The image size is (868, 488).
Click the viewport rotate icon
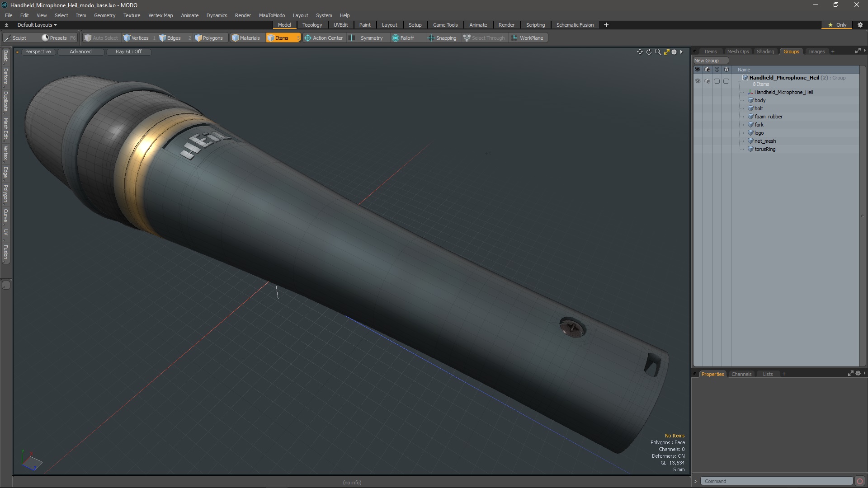[x=649, y=52]
